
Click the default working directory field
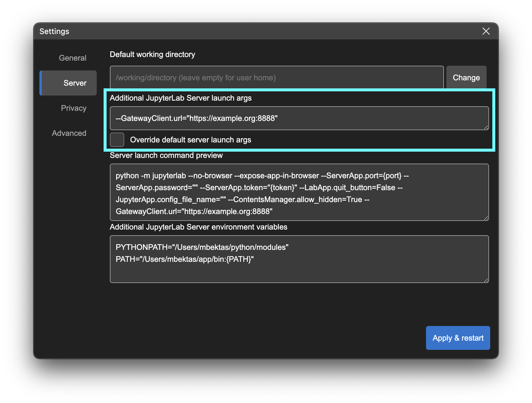tap(277, 78)
